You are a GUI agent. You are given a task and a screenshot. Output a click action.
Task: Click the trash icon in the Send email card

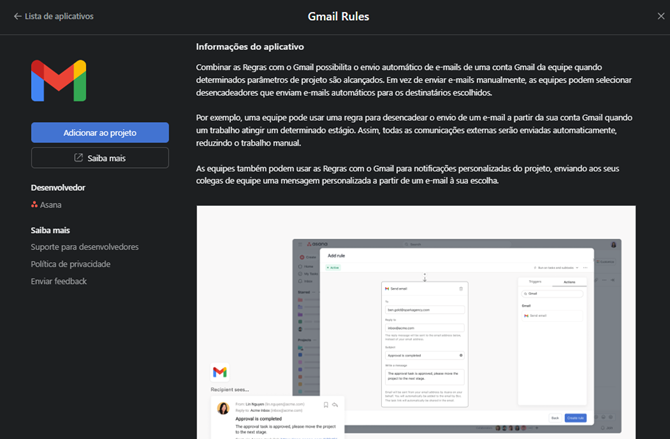(460, 288)
